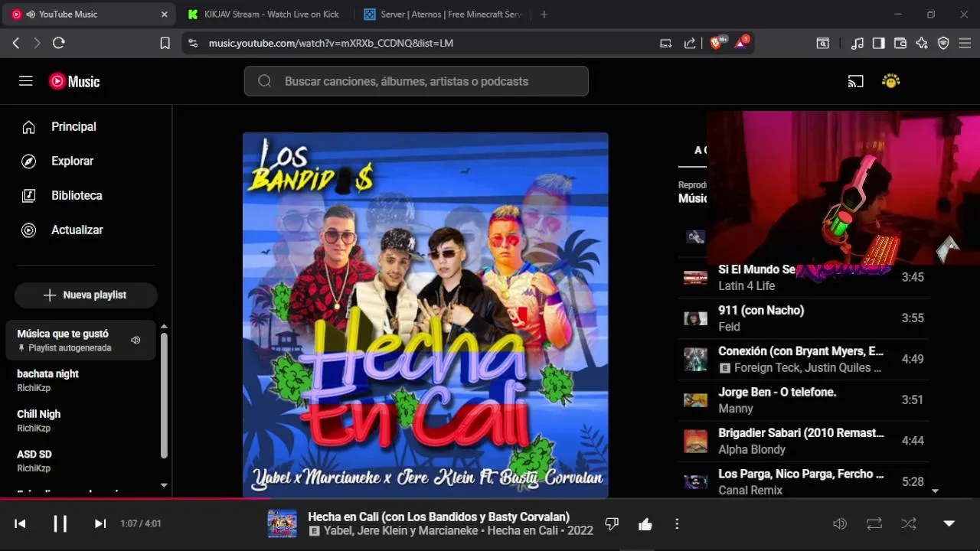Toggle browser sidebar panel
Image resolution: width=980 pixels, height=551 pixels.
pos(879,43)
